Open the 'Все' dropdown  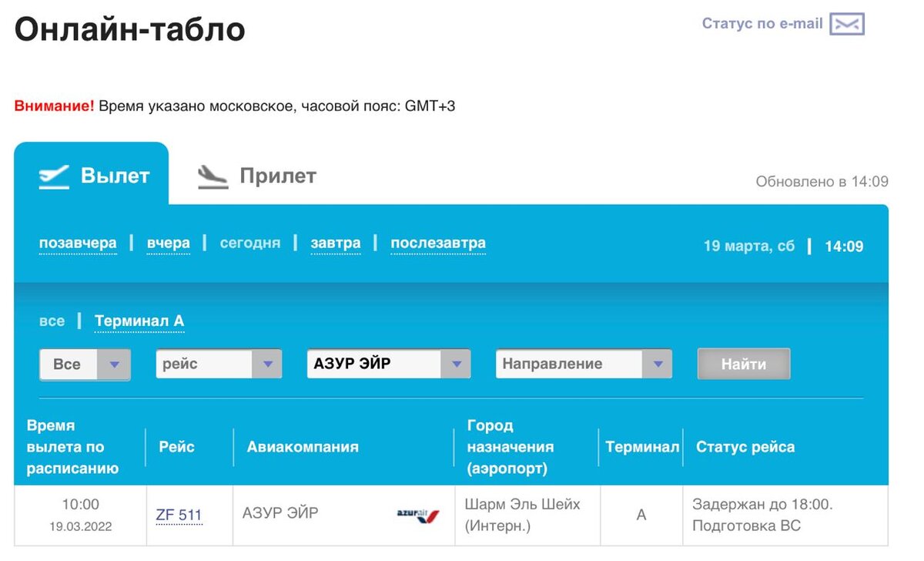tap(85, 364)
